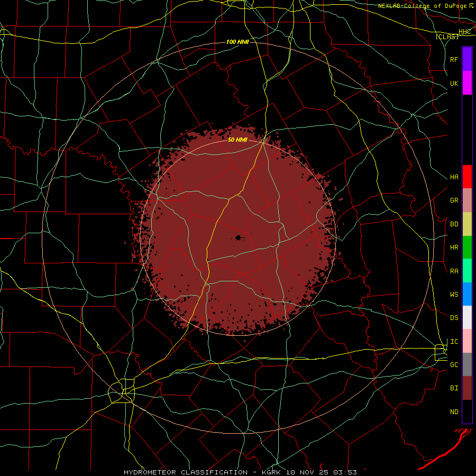Click the HA legend label

(454, 177)
